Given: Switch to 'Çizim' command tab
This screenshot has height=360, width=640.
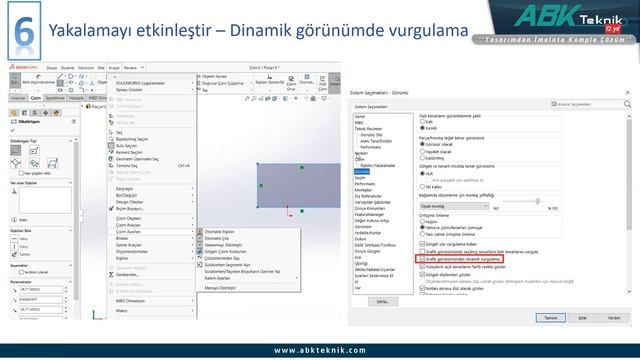Looking at the screenshot, I should 36,98.
